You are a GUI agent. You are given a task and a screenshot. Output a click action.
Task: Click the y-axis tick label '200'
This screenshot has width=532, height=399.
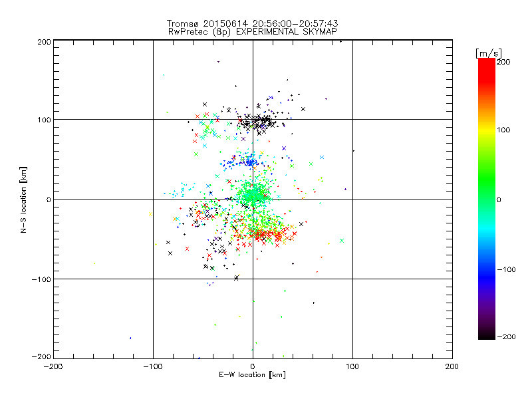pos(44,42)
